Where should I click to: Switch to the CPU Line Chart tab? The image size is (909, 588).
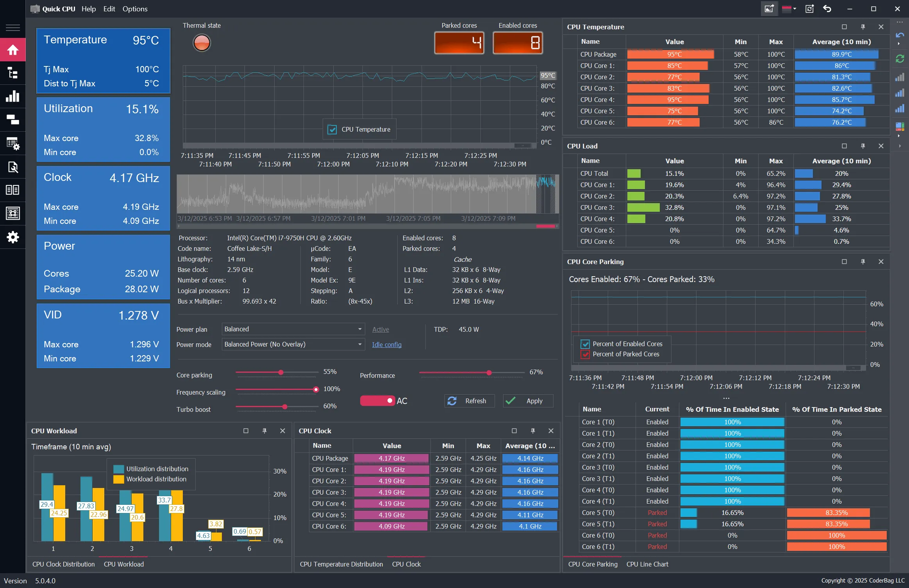(646, 564)
